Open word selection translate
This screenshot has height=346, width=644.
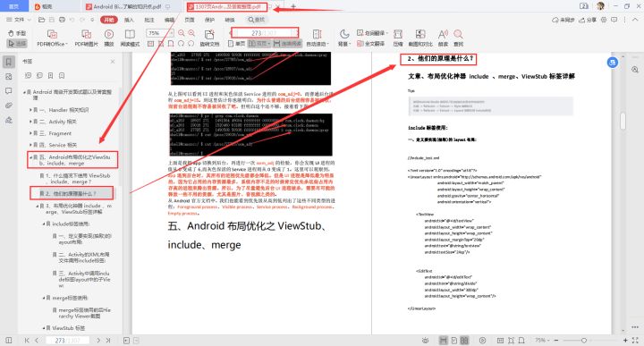pos(372,33)
